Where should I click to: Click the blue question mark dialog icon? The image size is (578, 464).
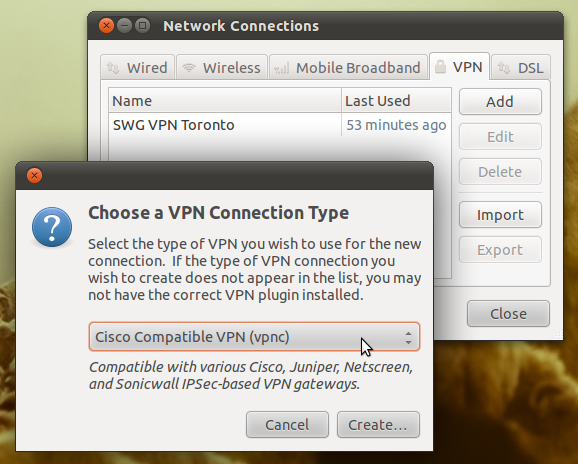tap(52, 227)
